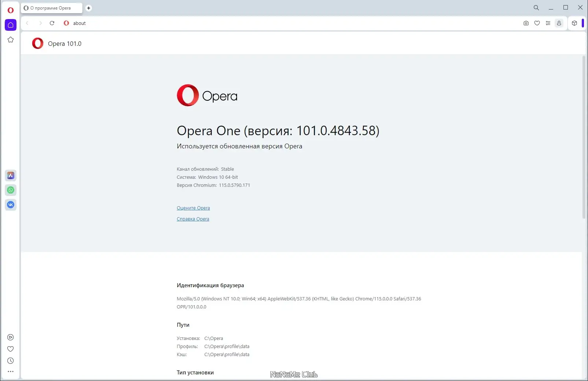588x381 pixels.
Task: Open Easy Setup sliders icon
Action: pos(548,23)
